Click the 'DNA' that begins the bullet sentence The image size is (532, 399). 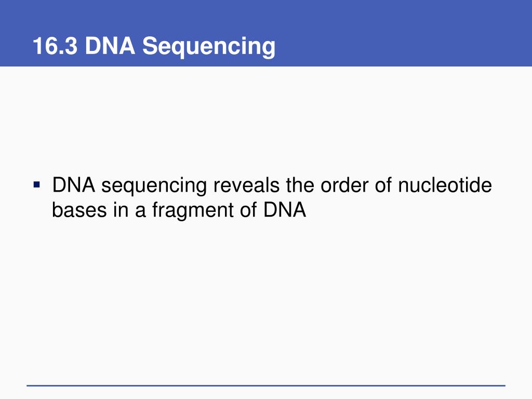74,185
